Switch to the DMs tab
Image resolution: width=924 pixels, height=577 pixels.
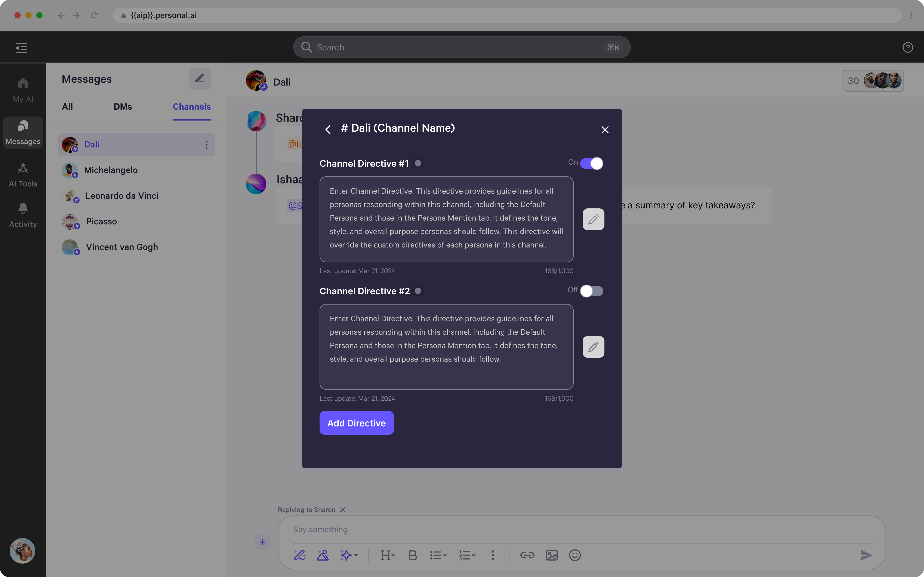click(123, 106)
